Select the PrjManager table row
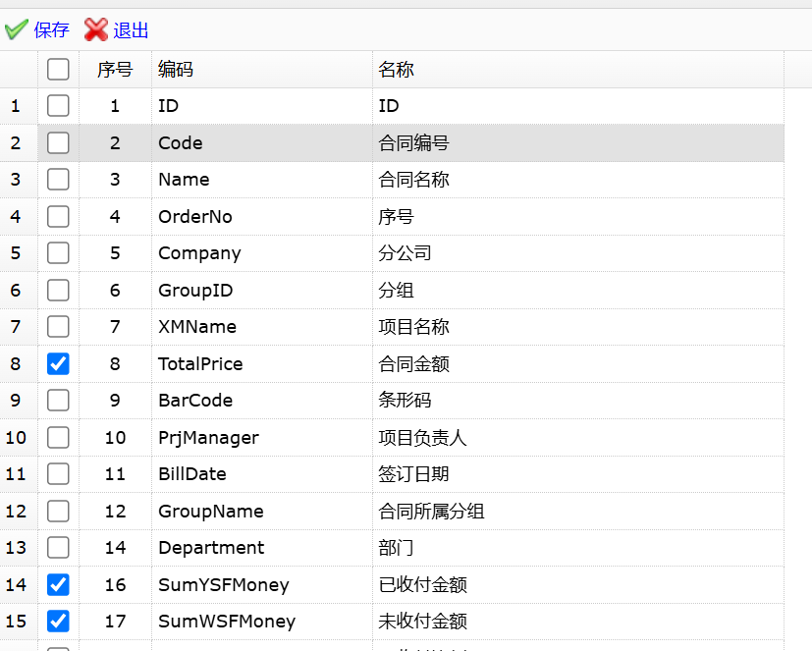812x651 pixels. pyautogui.click(x=393, y=437)
